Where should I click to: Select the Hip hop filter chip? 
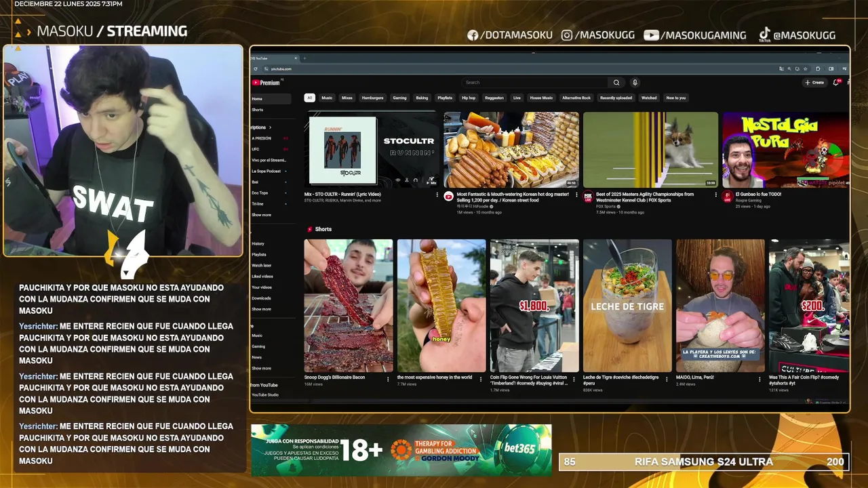coord(469,98)
